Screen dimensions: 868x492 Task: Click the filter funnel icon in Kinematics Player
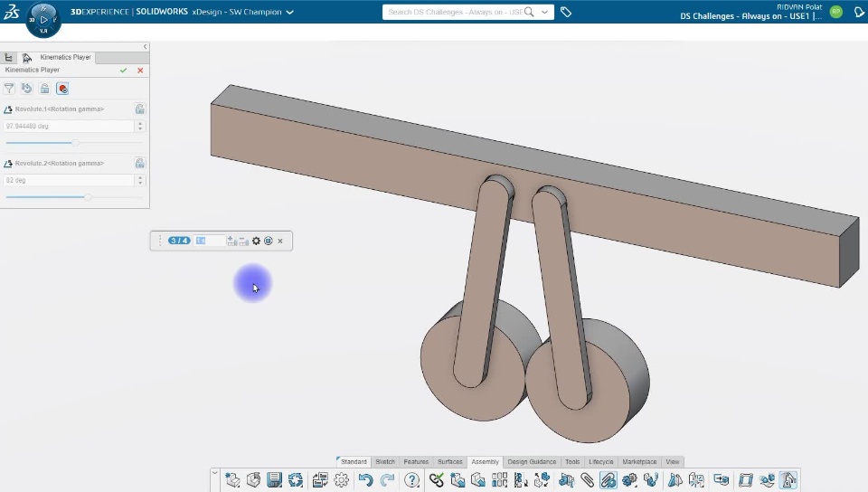pyautogui.click(x=9, y=89)
